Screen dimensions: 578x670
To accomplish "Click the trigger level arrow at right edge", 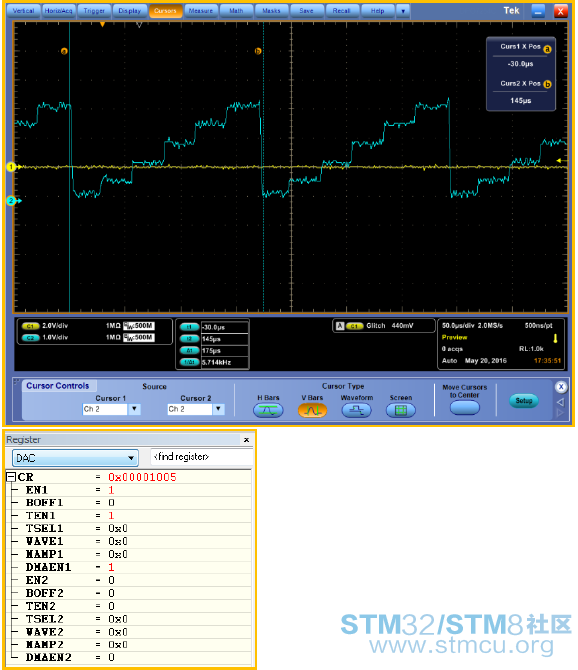I will (561, 161).
